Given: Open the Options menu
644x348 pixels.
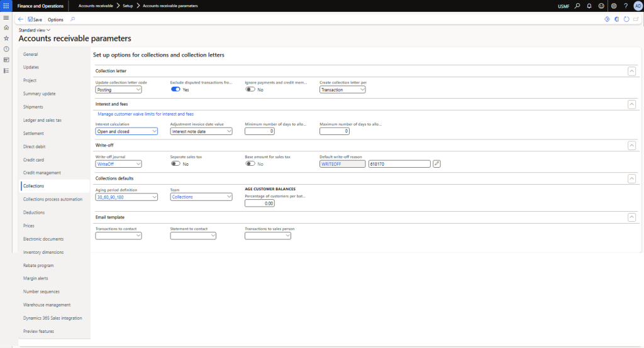Looking at the screenshot, I should [55, 19].
